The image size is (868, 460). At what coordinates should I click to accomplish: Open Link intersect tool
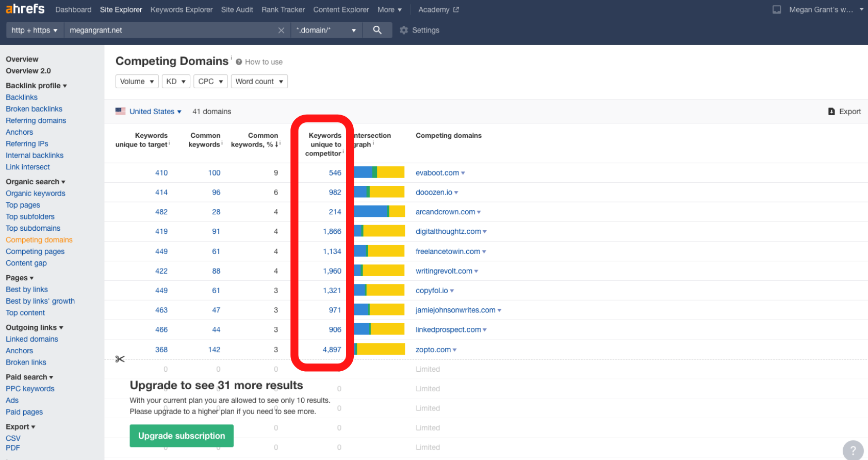[x=28, y=167]
